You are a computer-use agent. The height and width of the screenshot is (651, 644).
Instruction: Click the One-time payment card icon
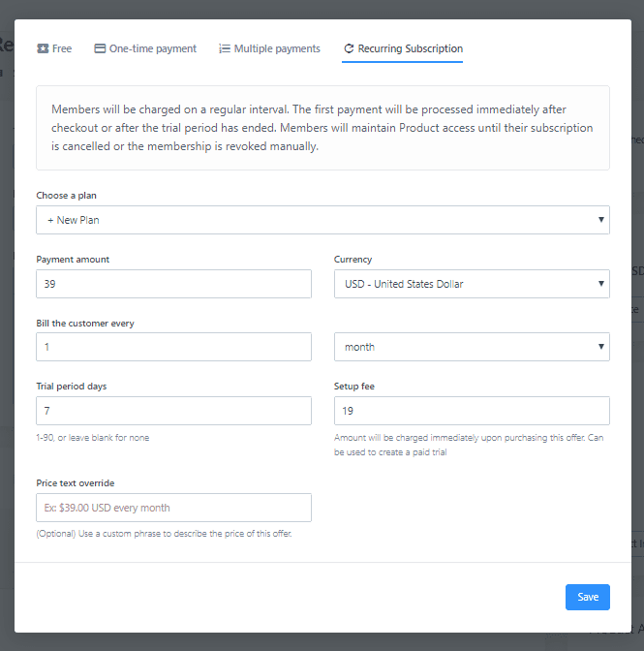[x=100, y=48]
